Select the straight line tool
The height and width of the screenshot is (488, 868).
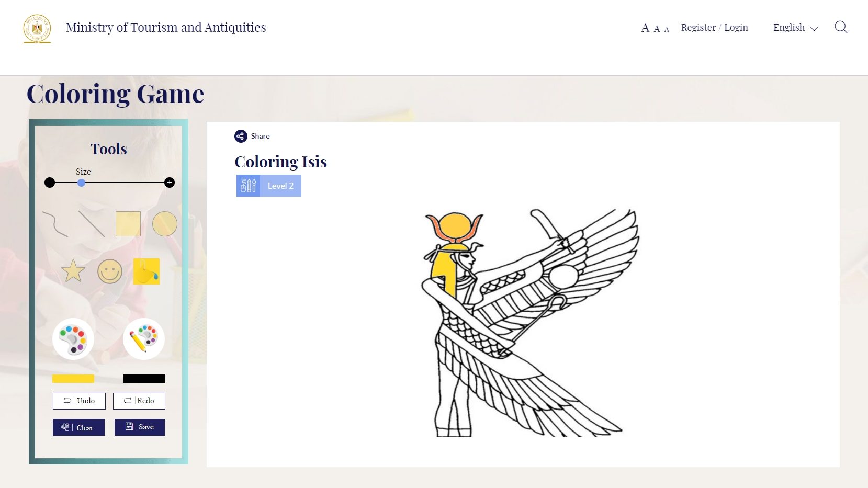click(92, 224)
